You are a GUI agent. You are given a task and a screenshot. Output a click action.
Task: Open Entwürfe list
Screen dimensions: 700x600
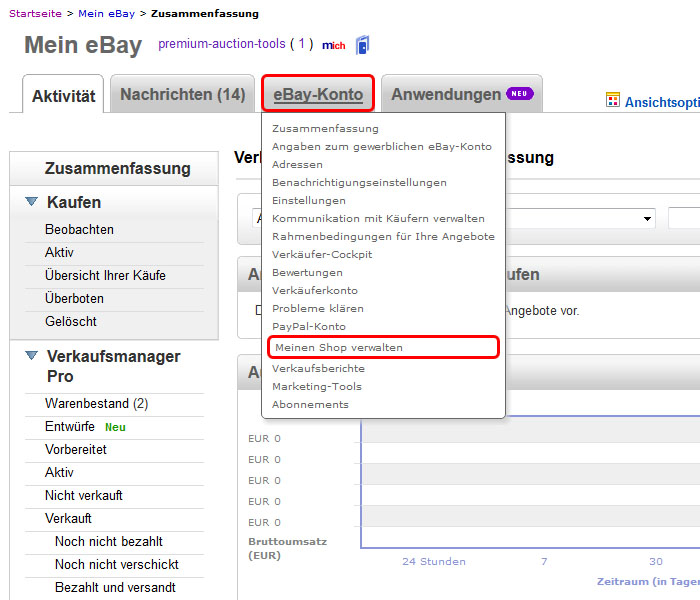point(70,427)
